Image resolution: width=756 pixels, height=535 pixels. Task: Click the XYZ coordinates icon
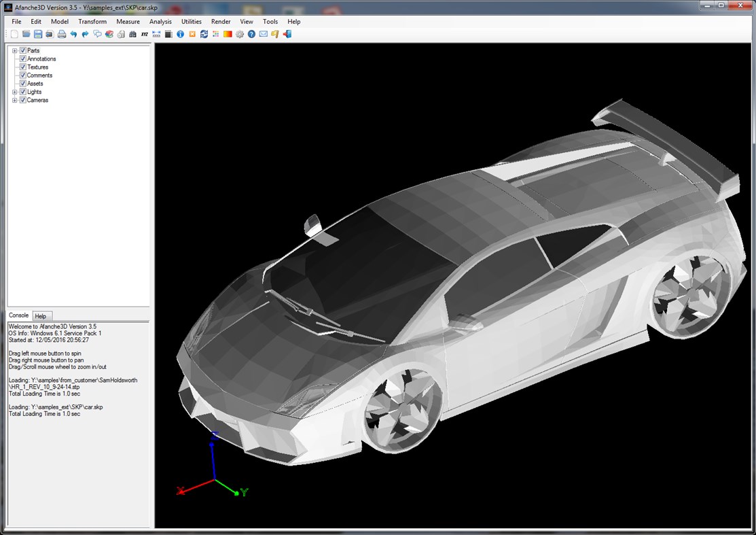pyautogui.click(x=144, y=34)
